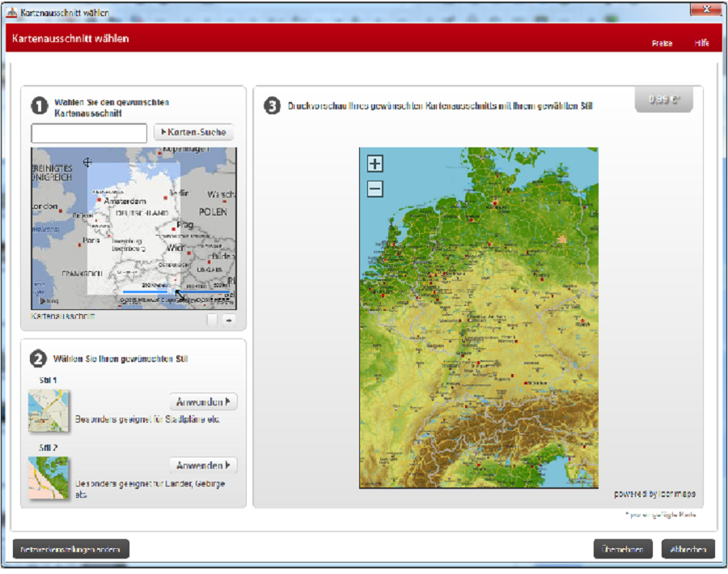Focus the map search text field
Image resolution: width=728 pixels, height=574 pixels.
click(x=89, y=133)
